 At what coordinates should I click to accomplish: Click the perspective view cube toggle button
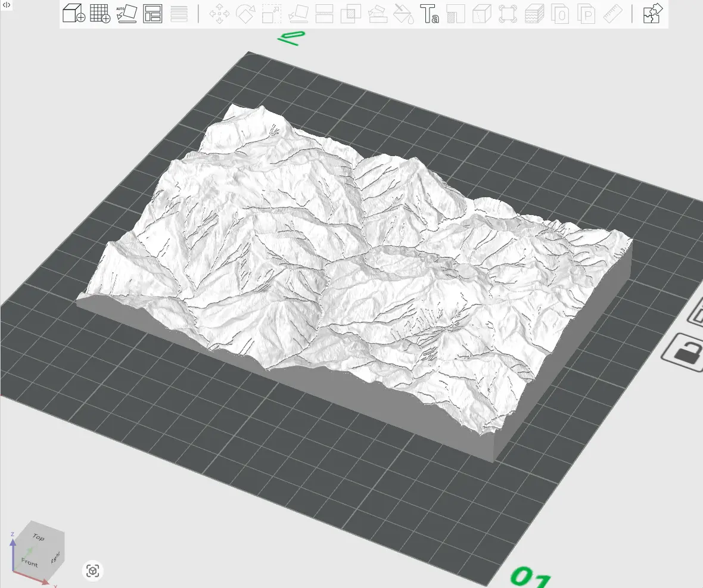point(93,571)
